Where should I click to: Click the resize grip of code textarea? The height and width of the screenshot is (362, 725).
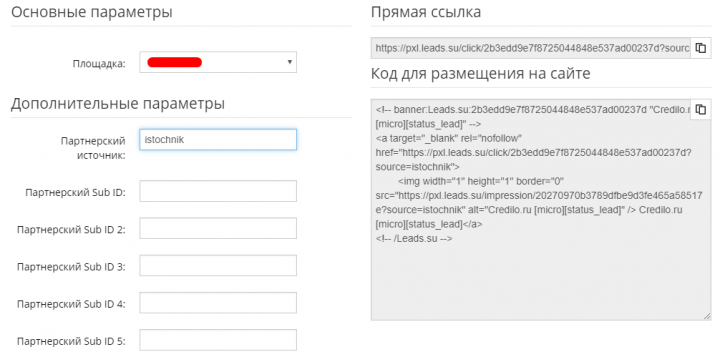click(707, 316)
